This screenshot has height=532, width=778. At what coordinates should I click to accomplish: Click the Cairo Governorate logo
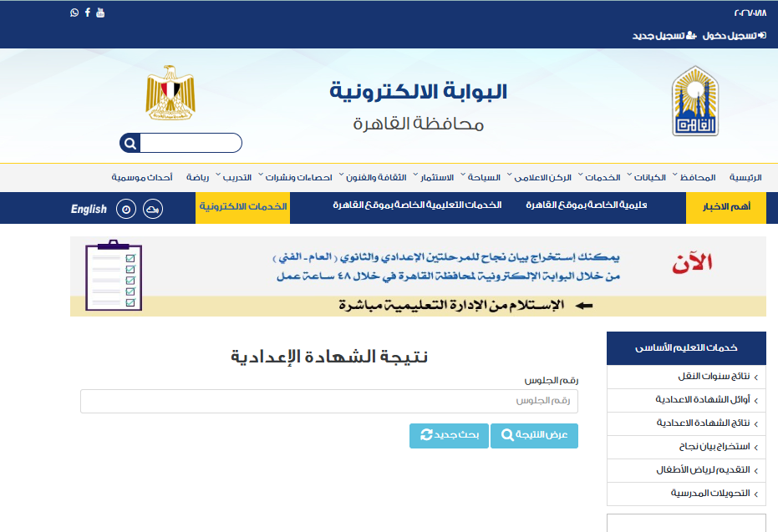tap(694, 101)
